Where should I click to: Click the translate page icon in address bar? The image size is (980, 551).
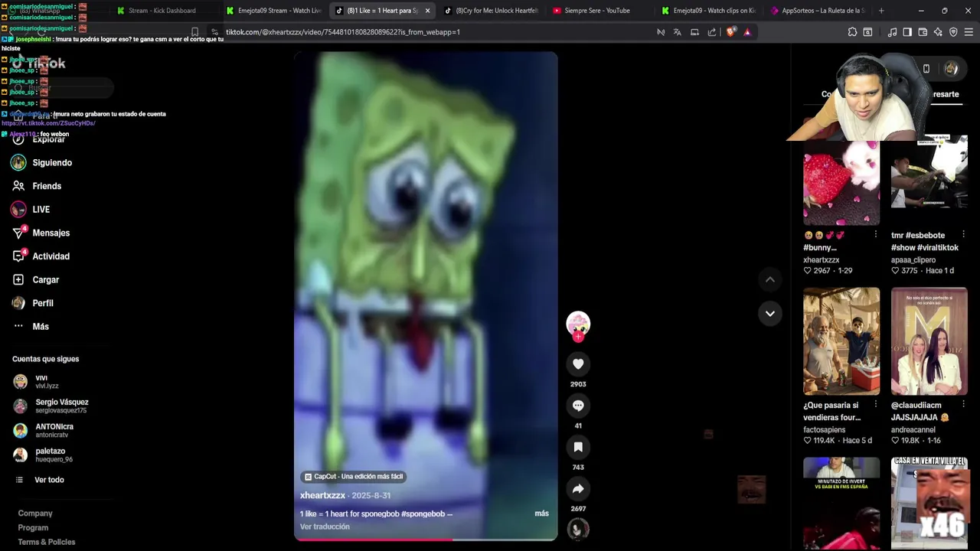678,32
